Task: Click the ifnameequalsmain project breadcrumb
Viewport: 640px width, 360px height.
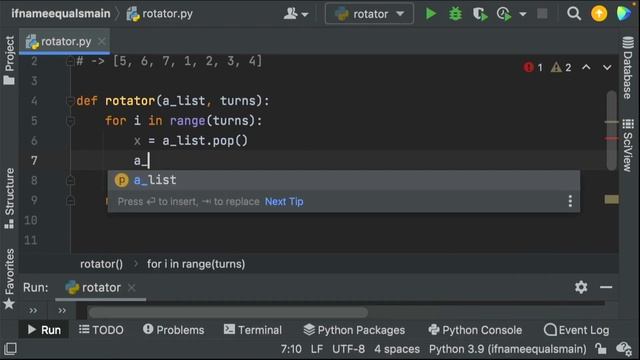Action: tap(61, 13)
